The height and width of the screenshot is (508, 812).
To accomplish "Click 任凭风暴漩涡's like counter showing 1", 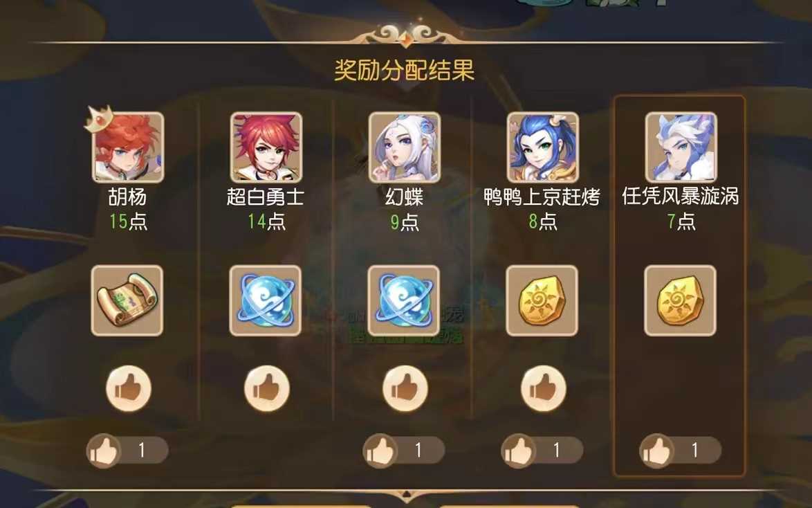I will (x=681, y=451).
